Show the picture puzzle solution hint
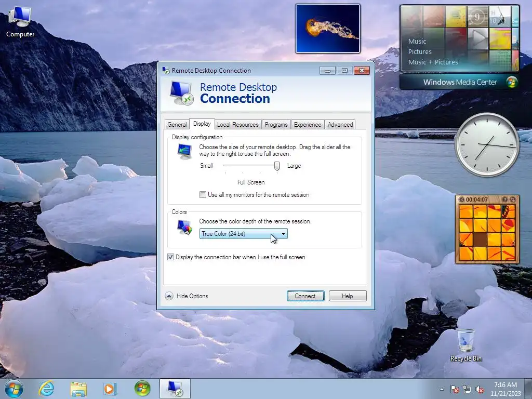Screen dimensions: 532x399 505,199
